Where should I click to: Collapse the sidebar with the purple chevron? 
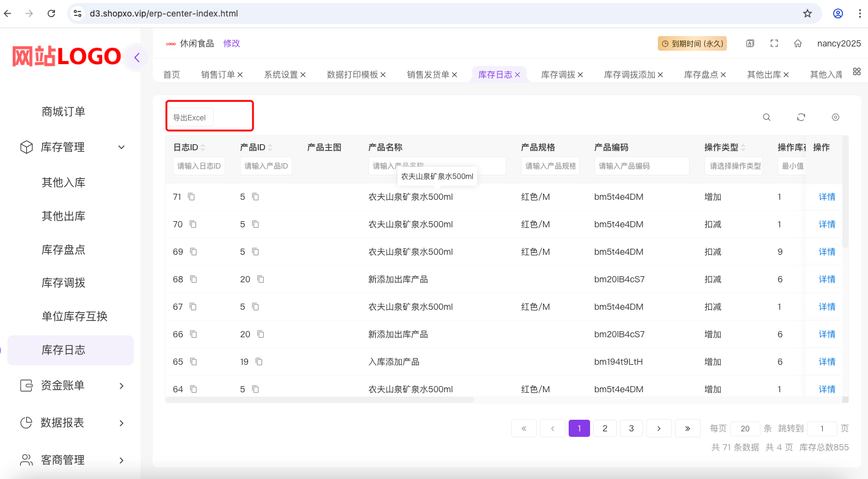pos(137,58)
